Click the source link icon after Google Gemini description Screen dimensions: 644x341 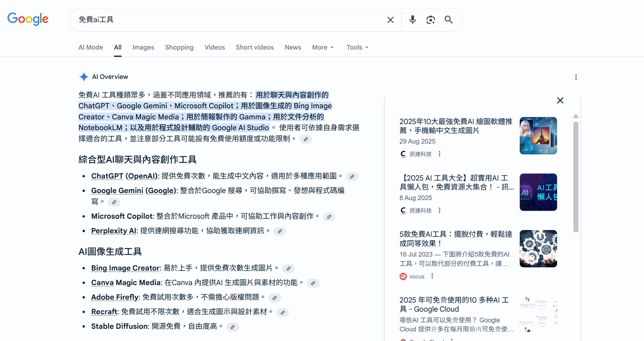[114, 202]
